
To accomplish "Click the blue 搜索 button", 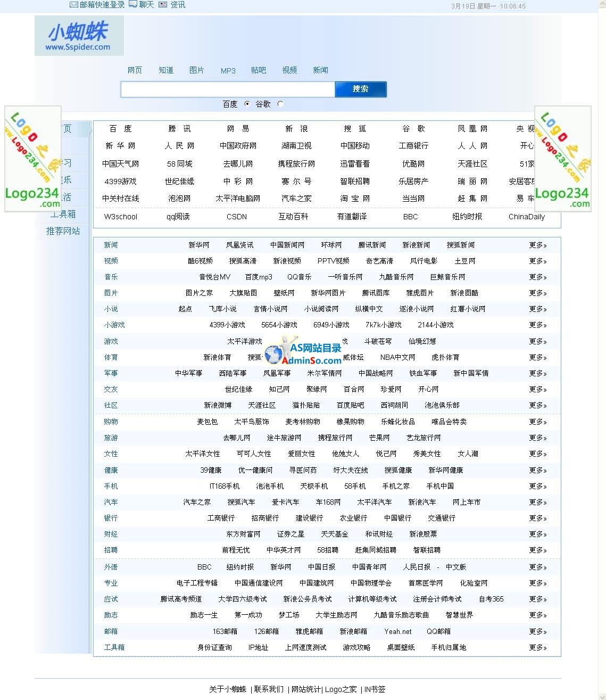I will 361,89.
